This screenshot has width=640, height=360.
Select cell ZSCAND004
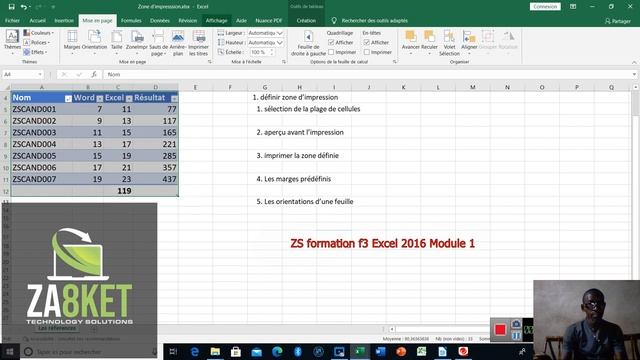(42, 144)
